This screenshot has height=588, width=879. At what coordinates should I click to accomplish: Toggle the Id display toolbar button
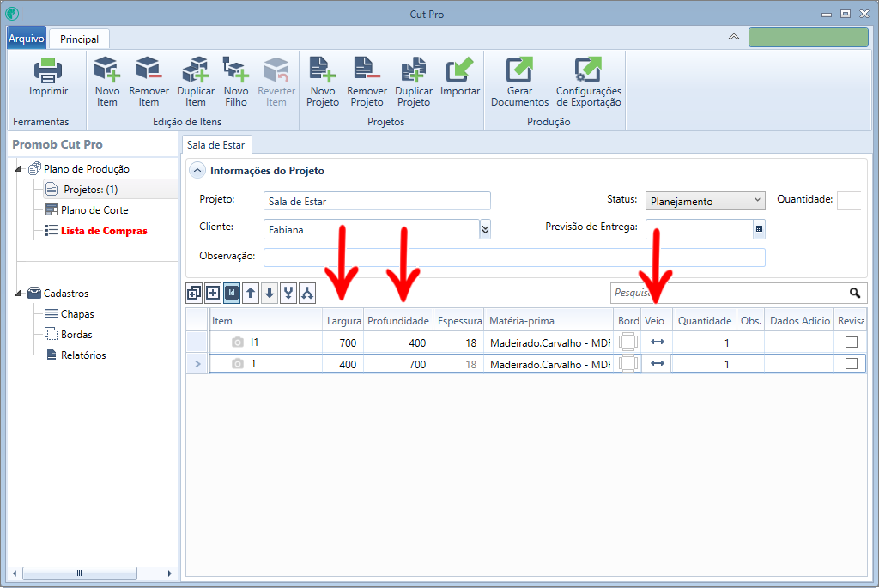click(232, 293)
